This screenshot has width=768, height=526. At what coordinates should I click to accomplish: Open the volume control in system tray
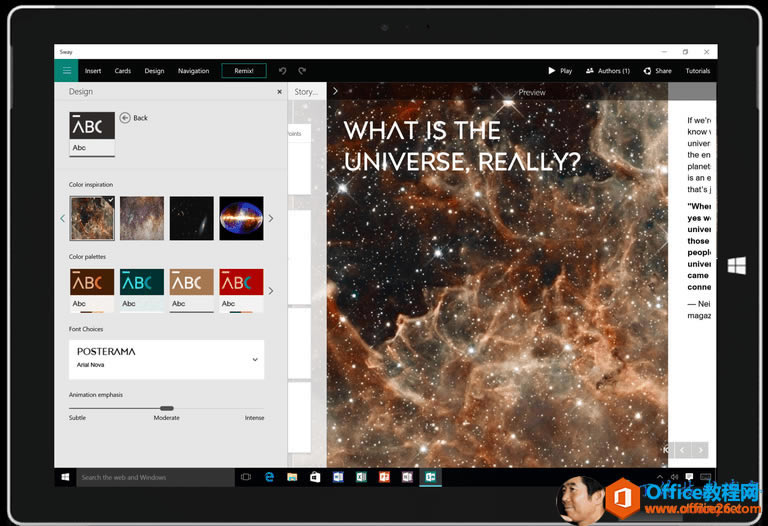pyautogui.click(x=674, y=477)
